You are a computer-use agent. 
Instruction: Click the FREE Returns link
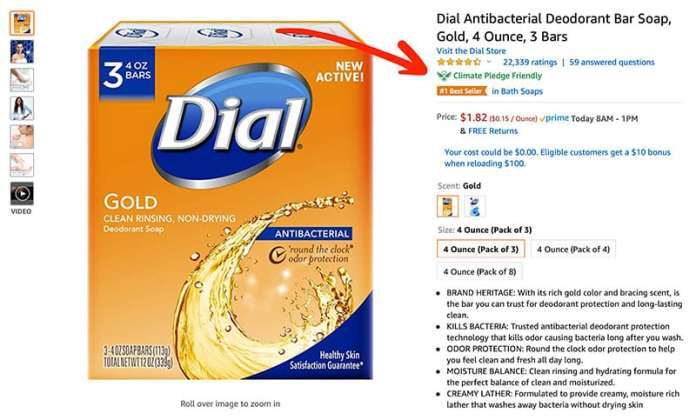(x=493, y=131)
